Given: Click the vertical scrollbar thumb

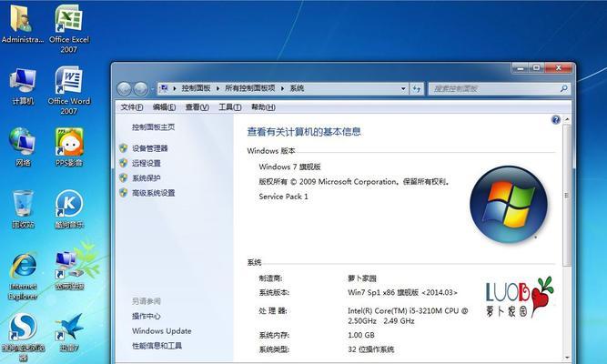Looking at the screenshot, I should point(566,196).
